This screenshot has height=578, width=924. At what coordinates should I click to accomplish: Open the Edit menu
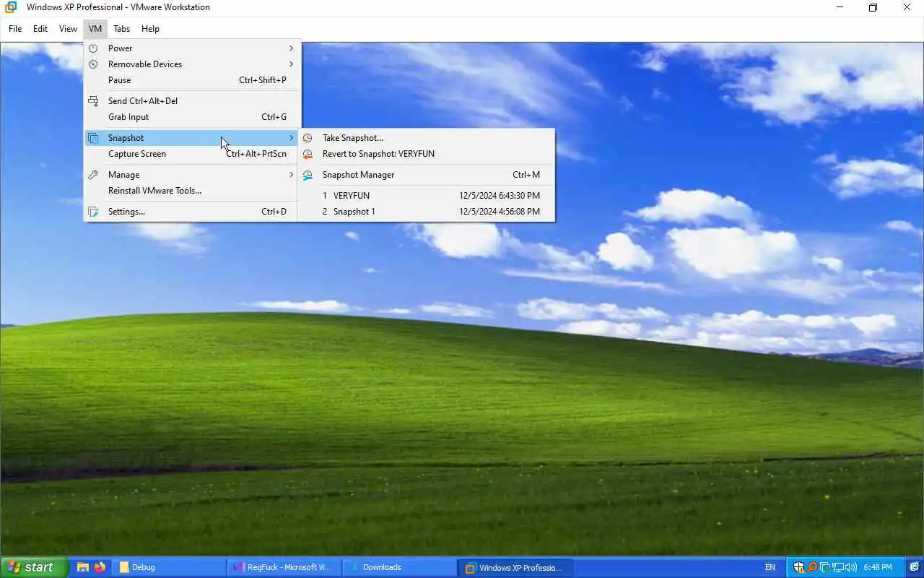point(40,29)
